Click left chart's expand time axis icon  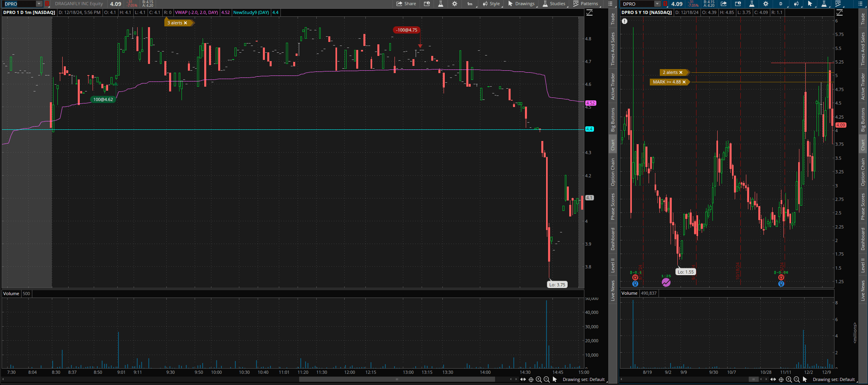point(523,379)
